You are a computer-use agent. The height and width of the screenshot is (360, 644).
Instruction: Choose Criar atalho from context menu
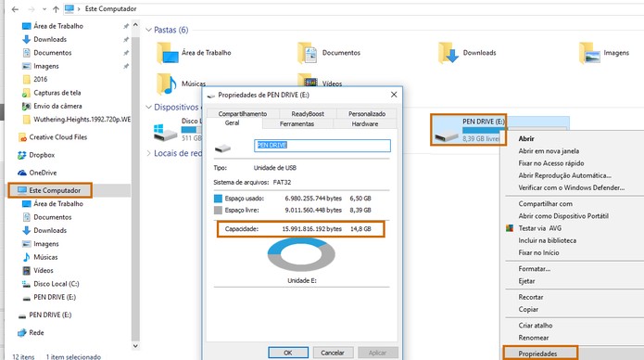click(536, 326)
